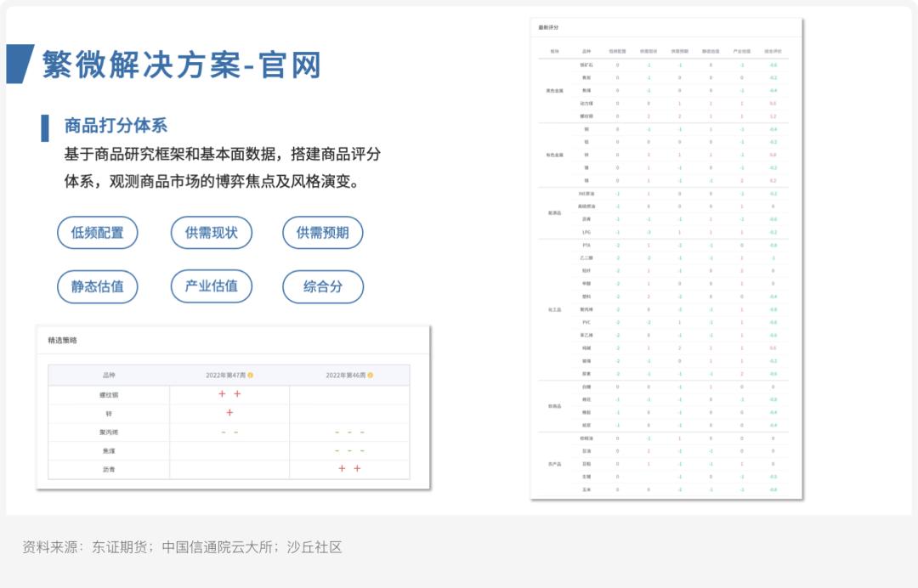Click the double plus marks in the 螺纹钢 row
The width and height of the screenshot is (918, 588).
click(229, 395)
